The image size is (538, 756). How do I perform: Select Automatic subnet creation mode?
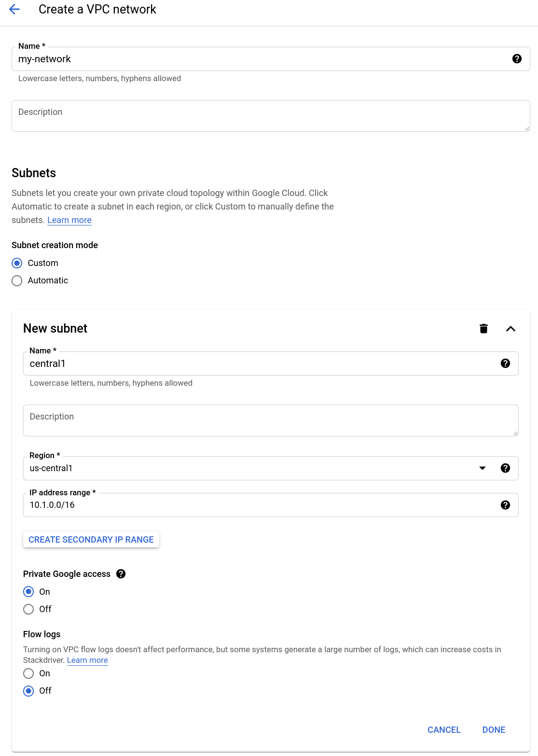coord(17,280)
